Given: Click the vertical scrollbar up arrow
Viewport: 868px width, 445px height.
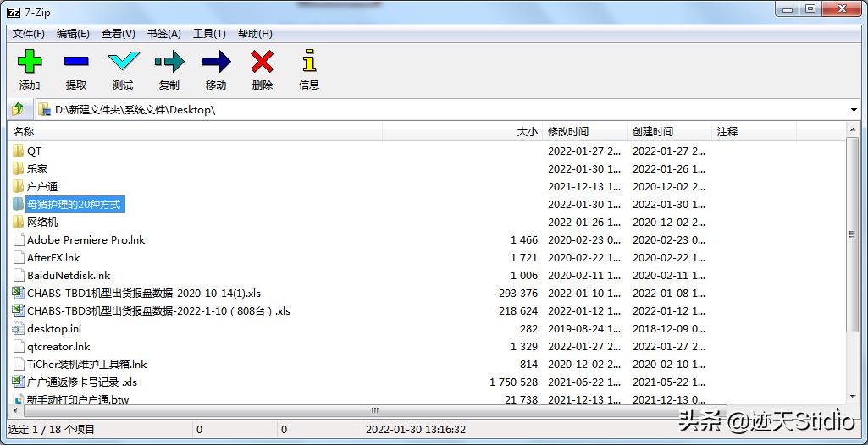Looking at the screenshot, I should click(x=853, y=130).
